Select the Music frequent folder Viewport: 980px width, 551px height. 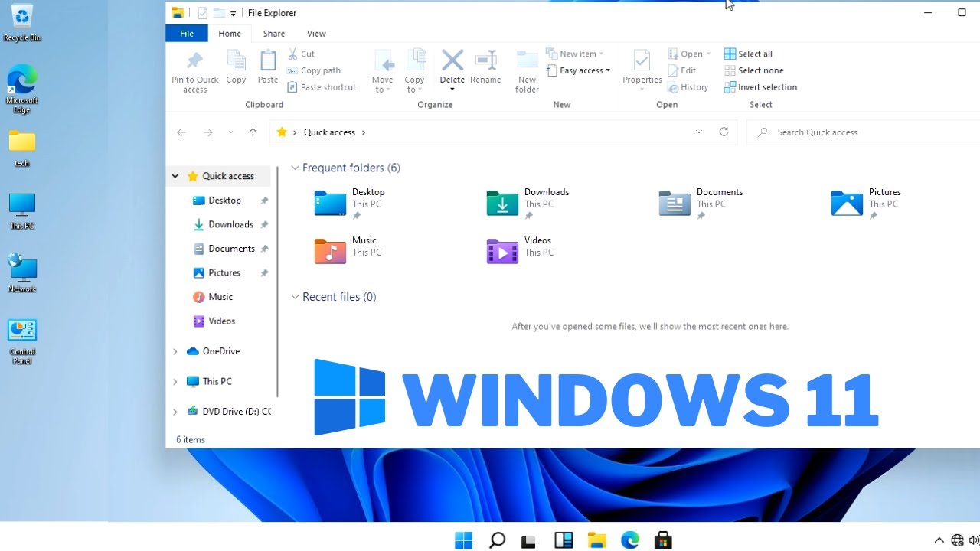pyautogui.click(x=348, y=250)
